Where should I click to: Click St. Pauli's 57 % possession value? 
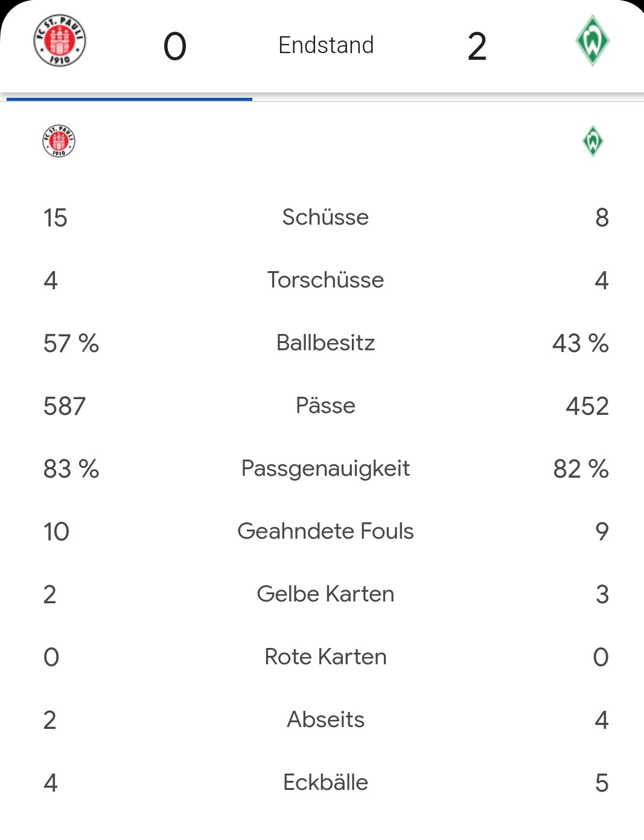pyautogui.click(x=71, y=344)
